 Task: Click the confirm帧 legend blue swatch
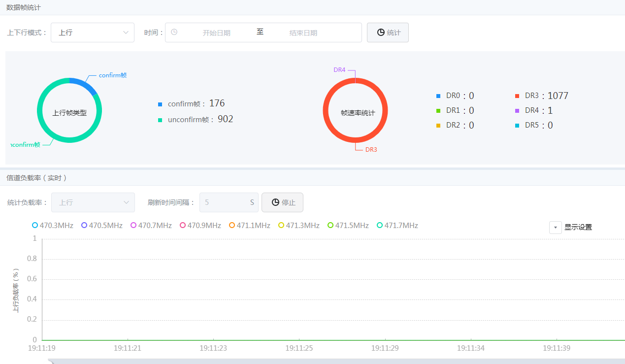[160, 104]
